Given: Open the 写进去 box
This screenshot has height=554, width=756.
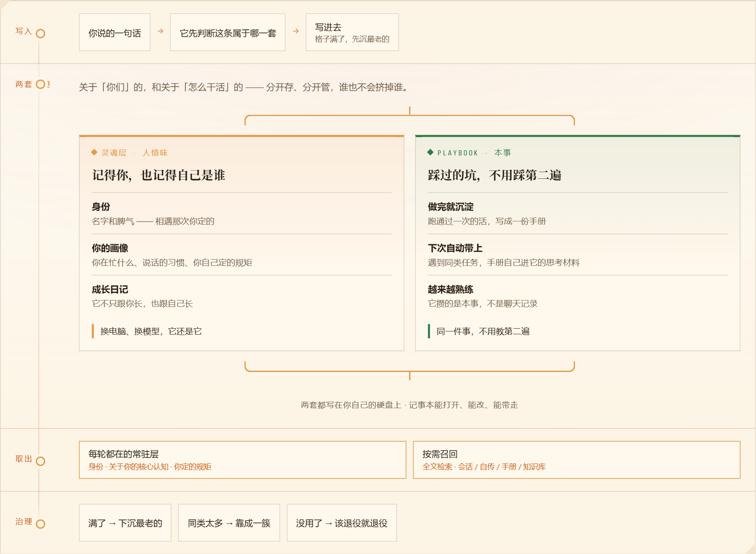Looking at the screenshot, I should click(352, 33).
